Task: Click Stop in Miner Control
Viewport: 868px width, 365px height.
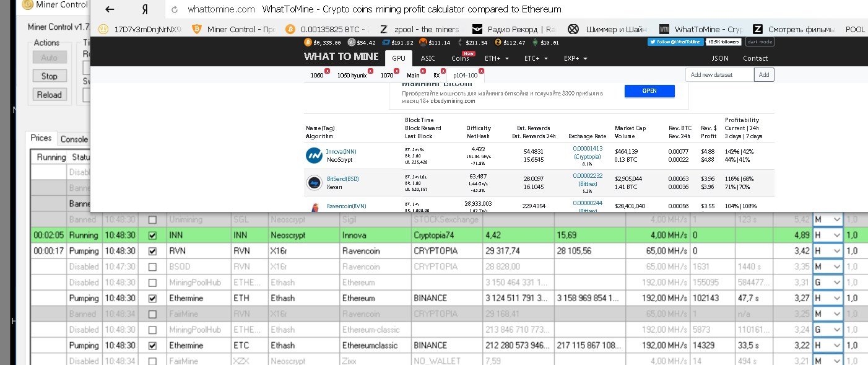Action: tap(50, 76)
